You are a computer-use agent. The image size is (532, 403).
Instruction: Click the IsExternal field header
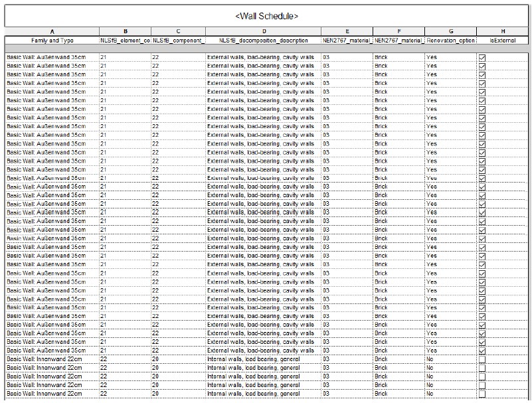503,40
